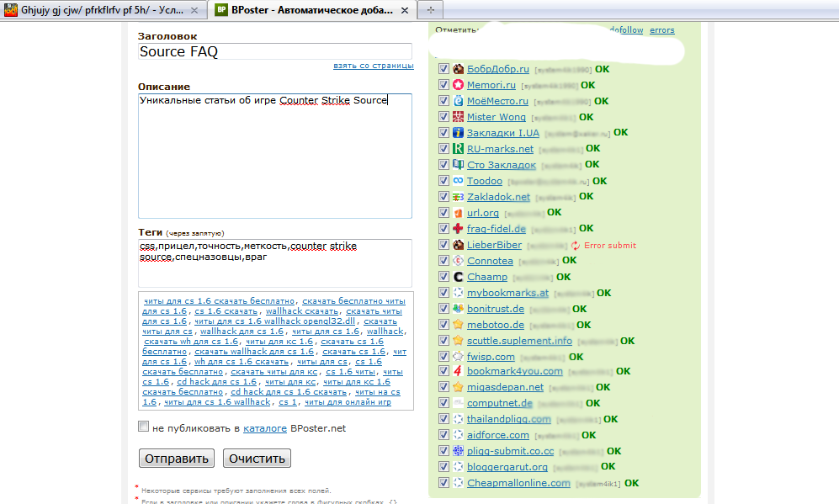This screenshot has height=504, width=839.
Task: Focus the Заголовок input field
Action: point(275,51)
